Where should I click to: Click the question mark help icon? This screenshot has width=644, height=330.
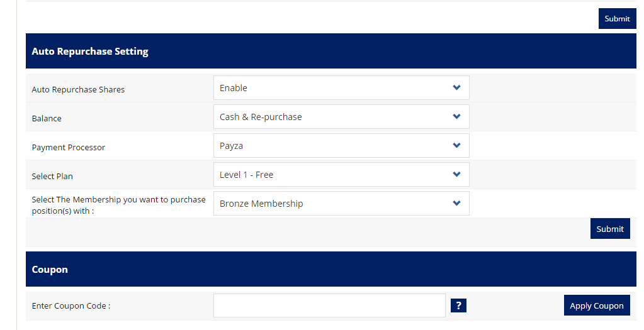coord(458,305)
